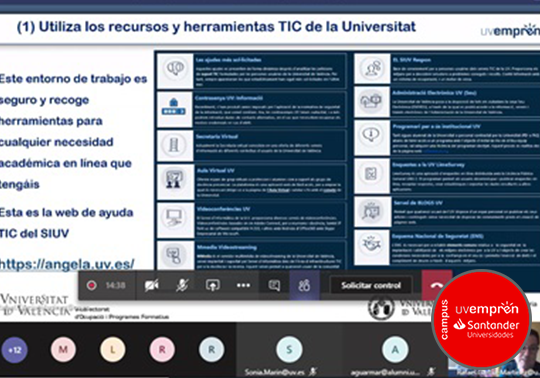Click the 14:38 meeting timer
Viewport: 540px width, 378px height.
(x=115, y=285)
